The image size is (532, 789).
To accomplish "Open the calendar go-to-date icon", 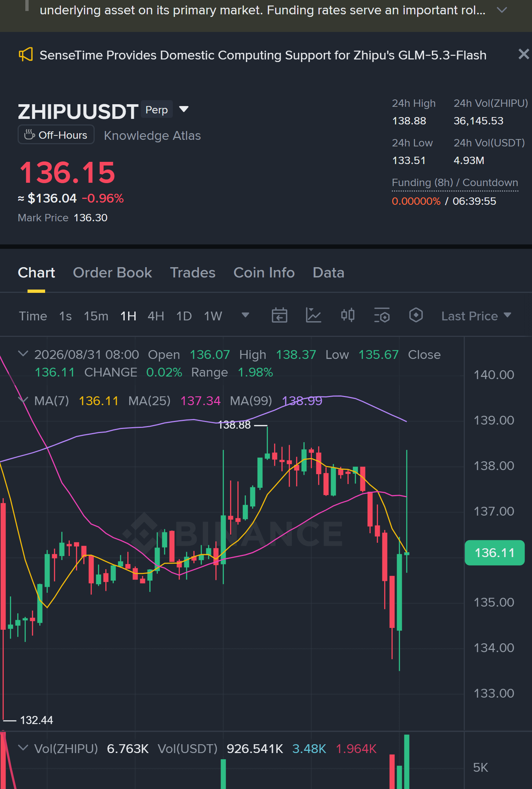I will coord(279,315).
